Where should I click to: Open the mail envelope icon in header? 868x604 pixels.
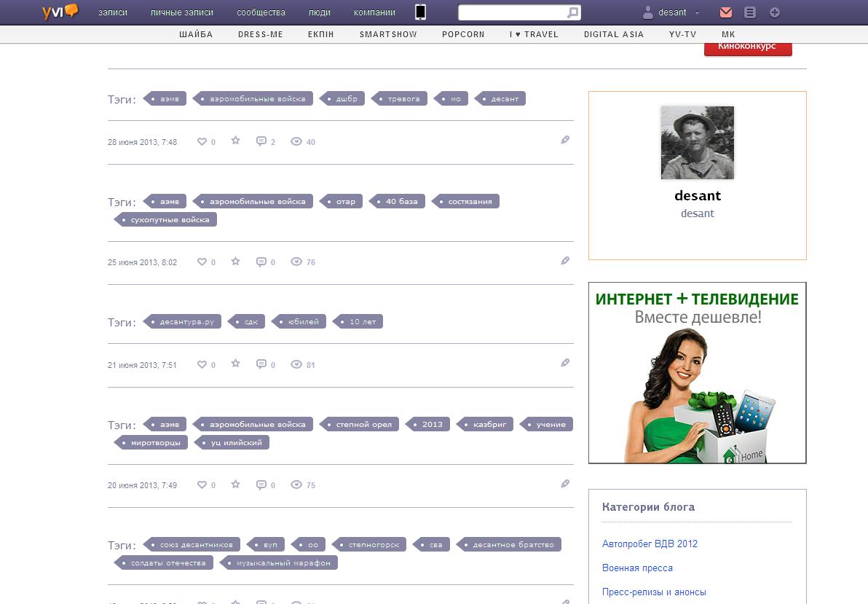point(726,12)
